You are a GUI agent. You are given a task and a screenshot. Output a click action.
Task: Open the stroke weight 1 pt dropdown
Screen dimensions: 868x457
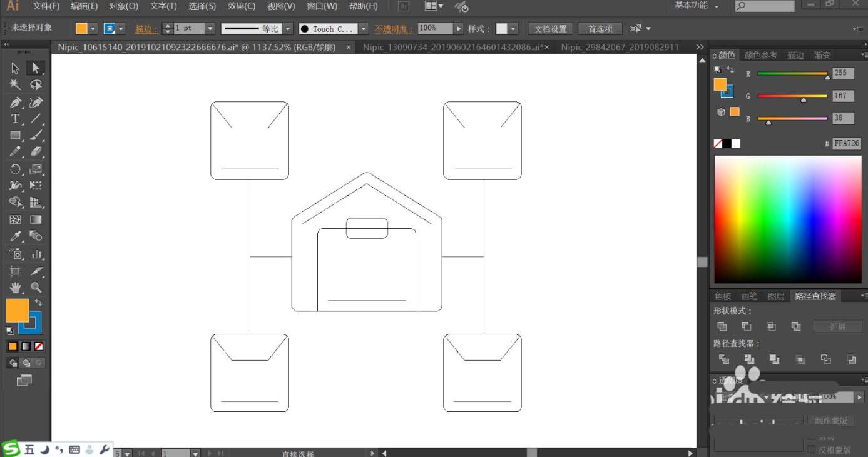point(210,29)
